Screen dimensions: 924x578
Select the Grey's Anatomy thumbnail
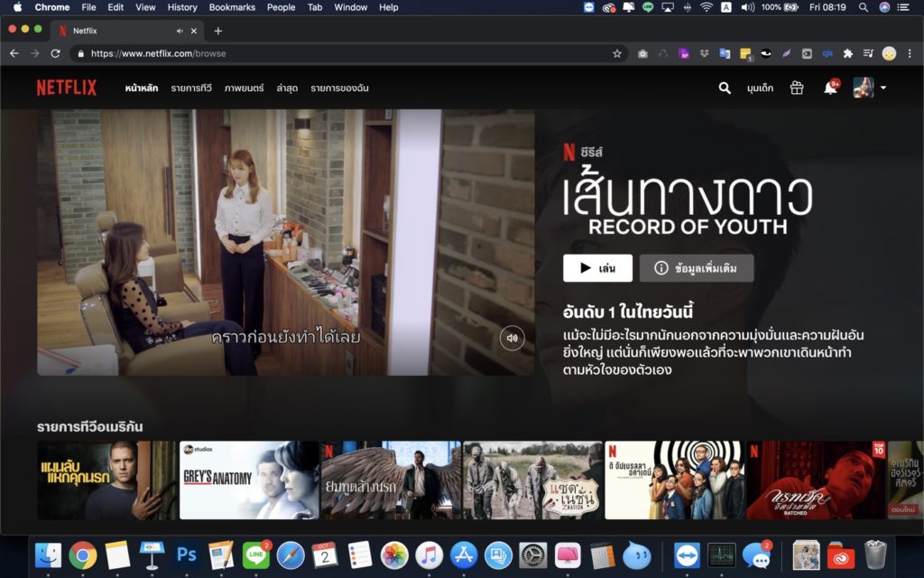249,480
